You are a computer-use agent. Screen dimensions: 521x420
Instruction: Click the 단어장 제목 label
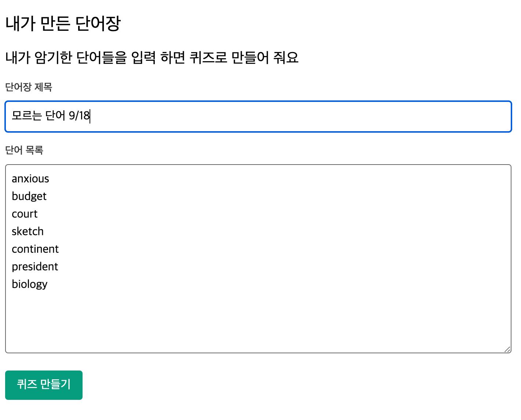tap(29, 87)
